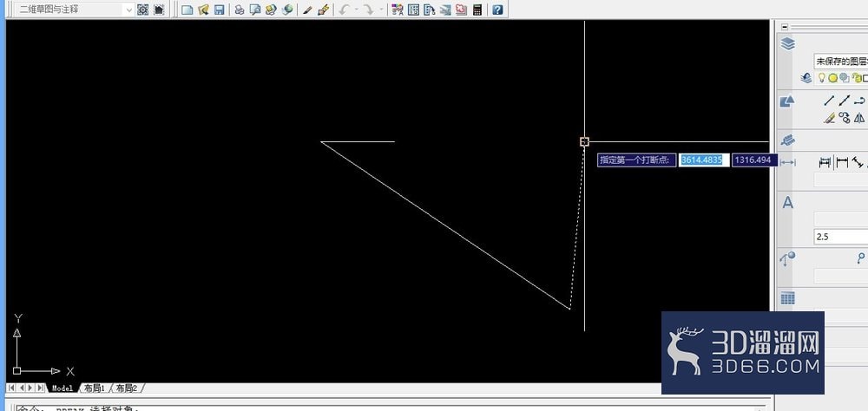Create a new drawing file
The height and width of the screenshot is (411, 868).
(x=187, y=10)
